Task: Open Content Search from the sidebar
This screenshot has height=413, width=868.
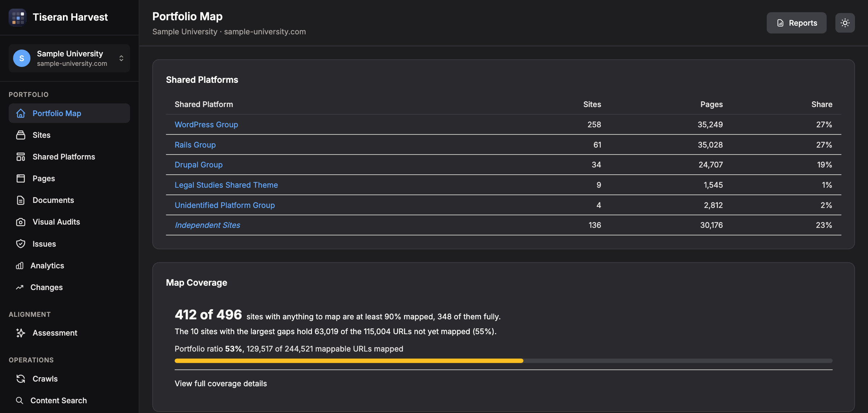Action: click(69, 400)
